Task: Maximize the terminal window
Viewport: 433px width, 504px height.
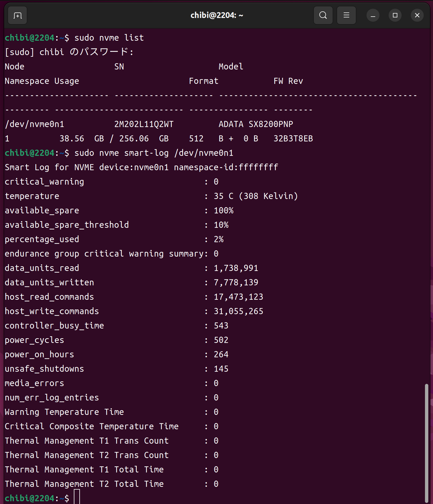Action: (x=395, y=15)
